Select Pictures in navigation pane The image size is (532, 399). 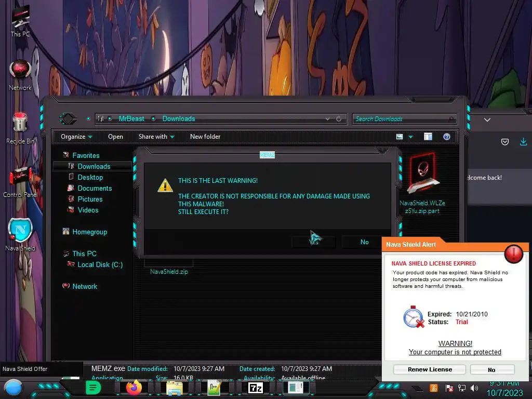(90, 199)
